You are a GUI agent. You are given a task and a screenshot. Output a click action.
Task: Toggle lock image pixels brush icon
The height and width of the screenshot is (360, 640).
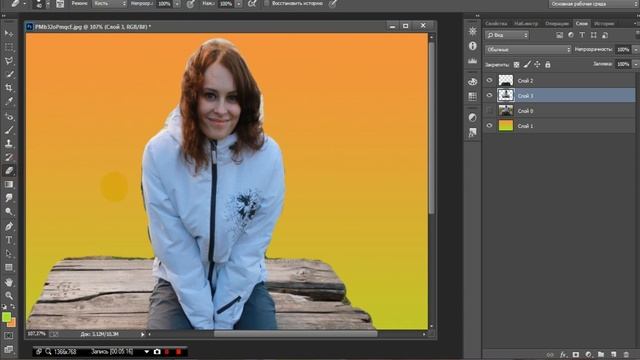[x=527, y=64]
